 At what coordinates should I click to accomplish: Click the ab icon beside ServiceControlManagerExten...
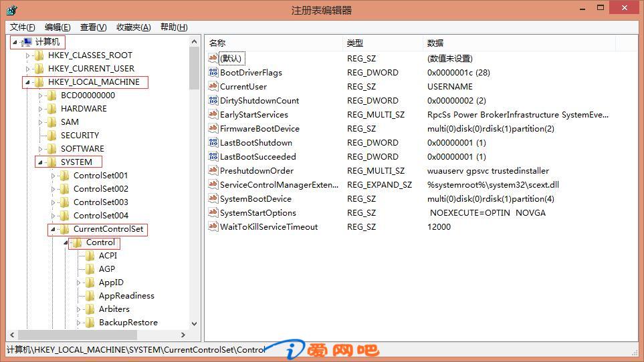click(213, 184)
